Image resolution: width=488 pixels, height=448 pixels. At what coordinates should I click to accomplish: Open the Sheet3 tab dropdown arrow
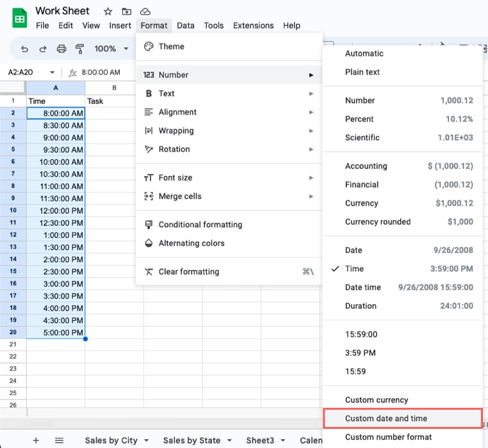(283, 440)
